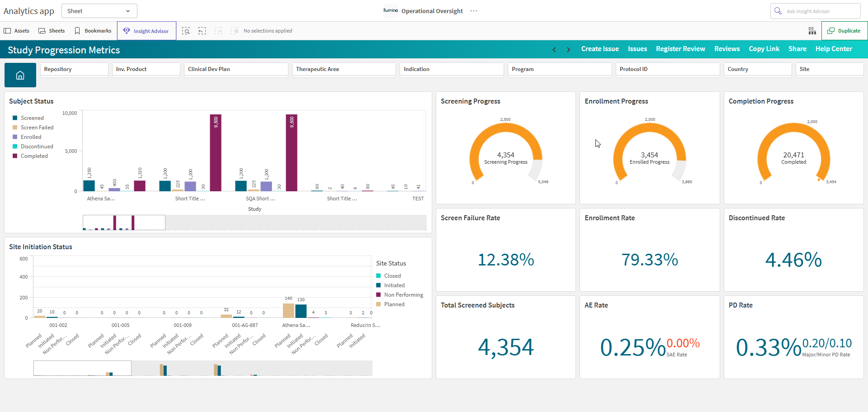The image size is (868, 412).
Task: Click the clear all selections icon
Action: coord(235,31)
